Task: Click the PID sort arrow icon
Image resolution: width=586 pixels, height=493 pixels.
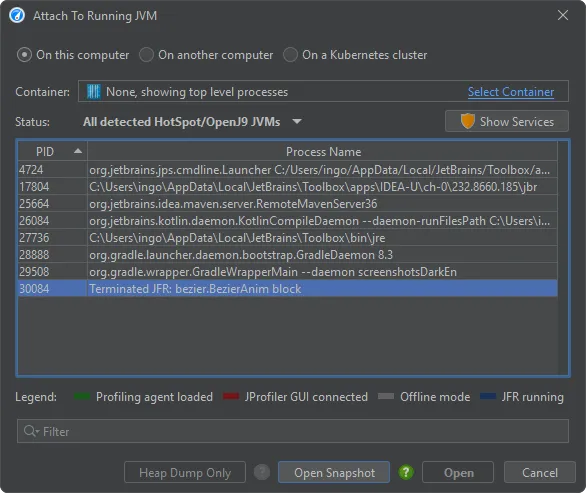Action: [x=78, y=151]
